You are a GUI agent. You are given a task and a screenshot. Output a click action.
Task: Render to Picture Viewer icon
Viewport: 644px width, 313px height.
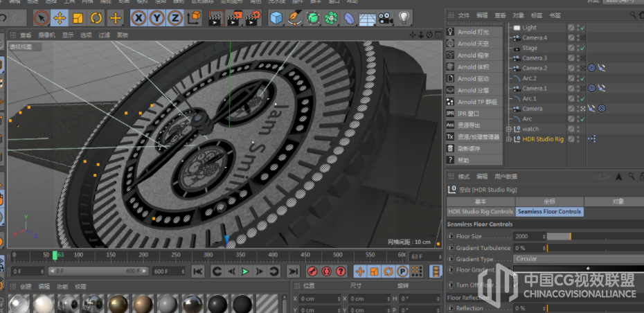click(x=235, y=18)
